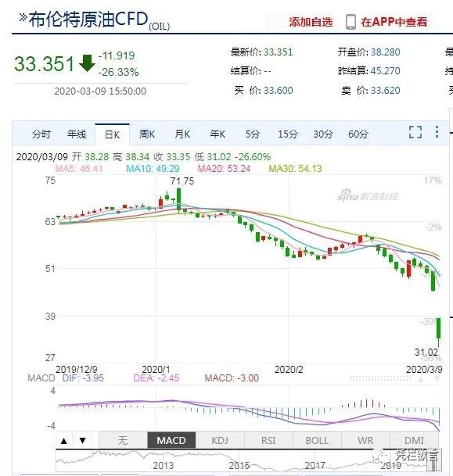Click the MA30: 54.13 label

[295, 169]
